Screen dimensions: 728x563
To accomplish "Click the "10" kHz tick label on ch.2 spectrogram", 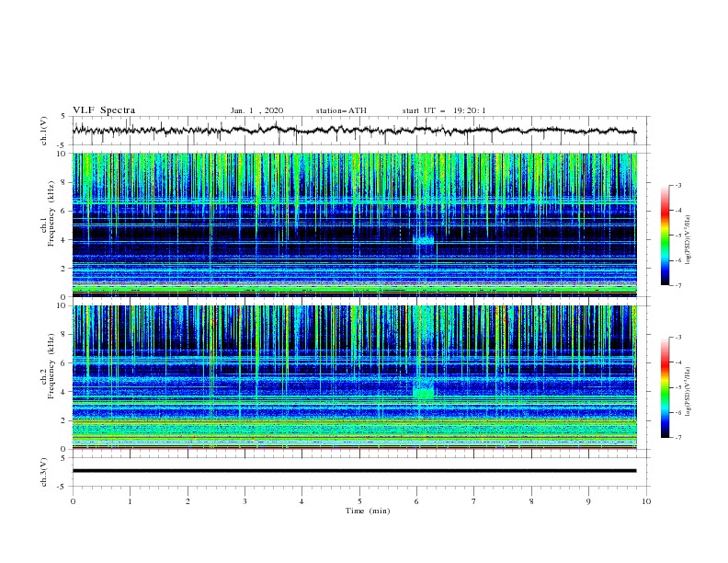I will (63, 305).
